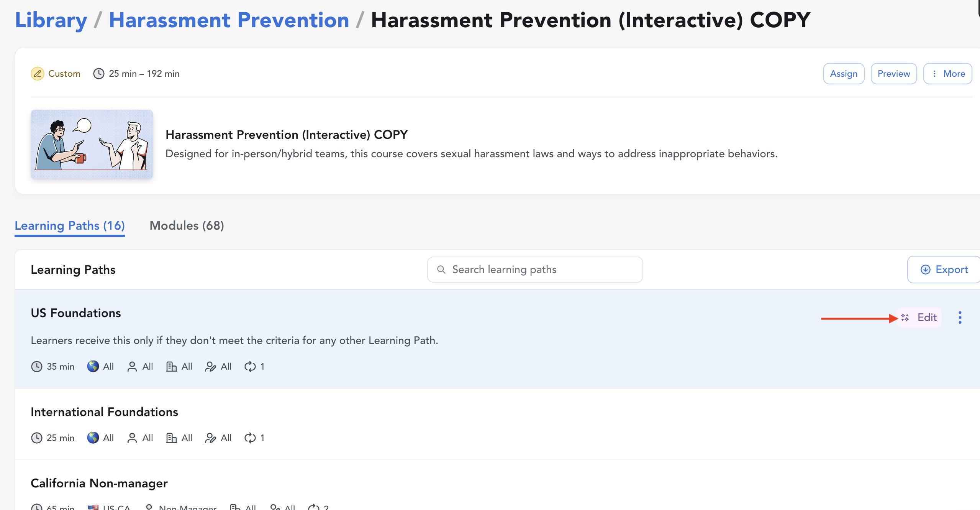Click the recurrence icon in International Foundations row

click(x=250, y=438)
